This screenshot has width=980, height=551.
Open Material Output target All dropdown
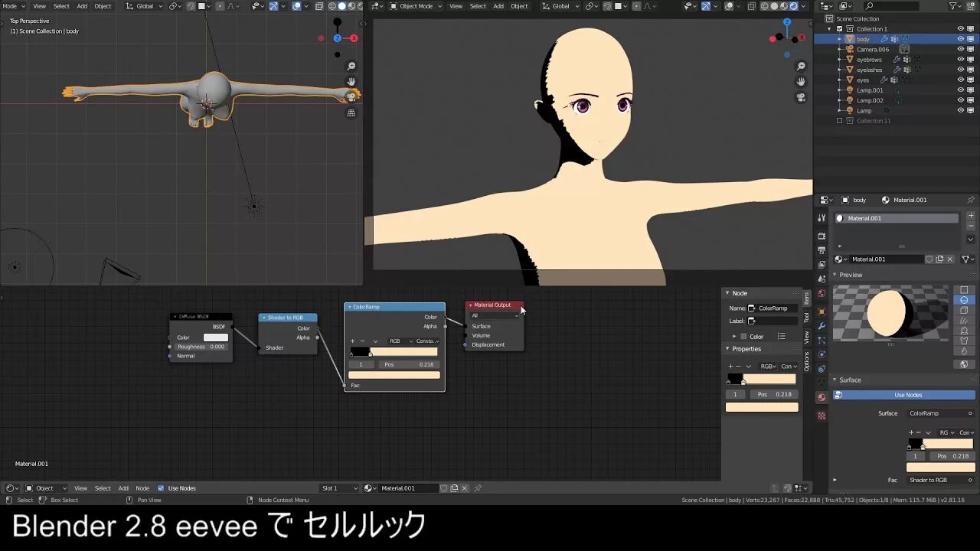coord(494,315)
